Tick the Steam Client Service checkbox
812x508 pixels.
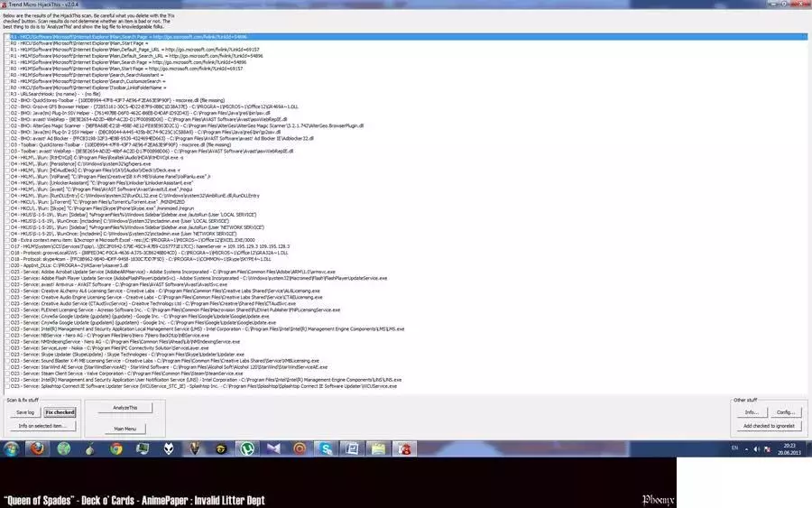(x=7, y=374)
